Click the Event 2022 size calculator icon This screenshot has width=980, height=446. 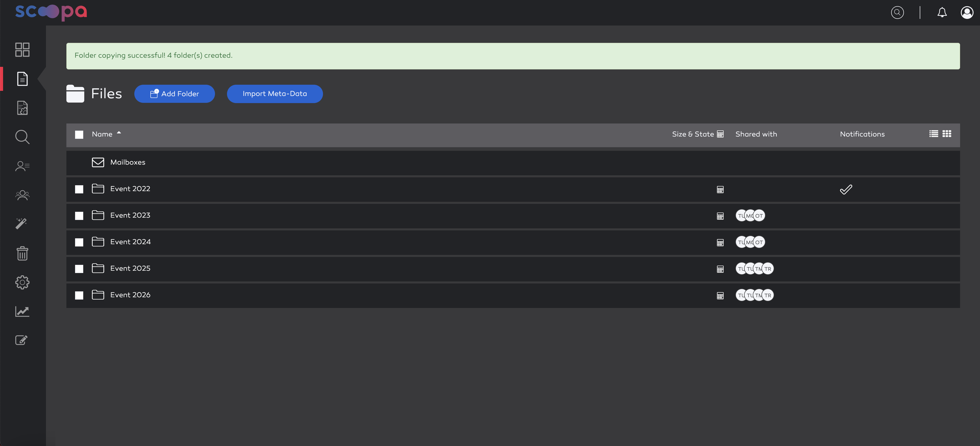click(720, 190)
